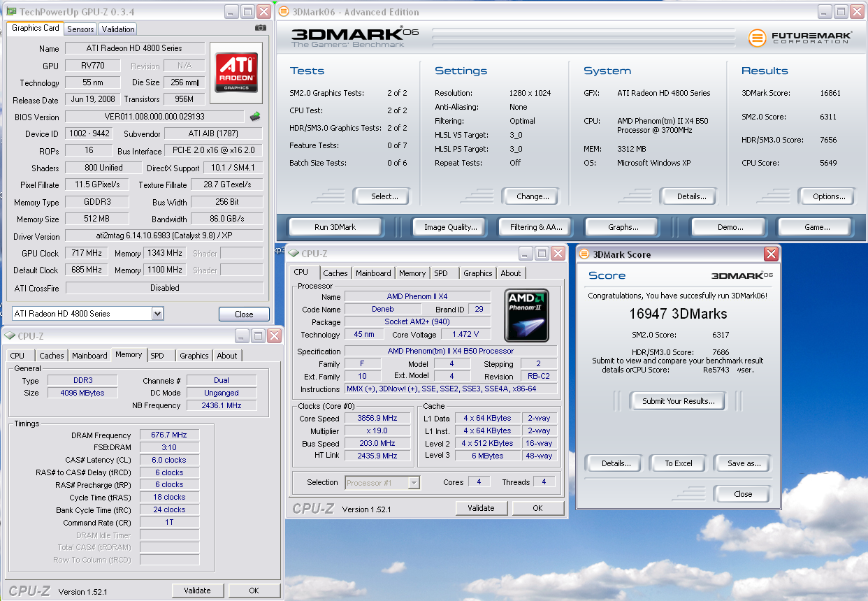
Task: Open the Processor #1 selection dropdown
Action: pos(414,482)
